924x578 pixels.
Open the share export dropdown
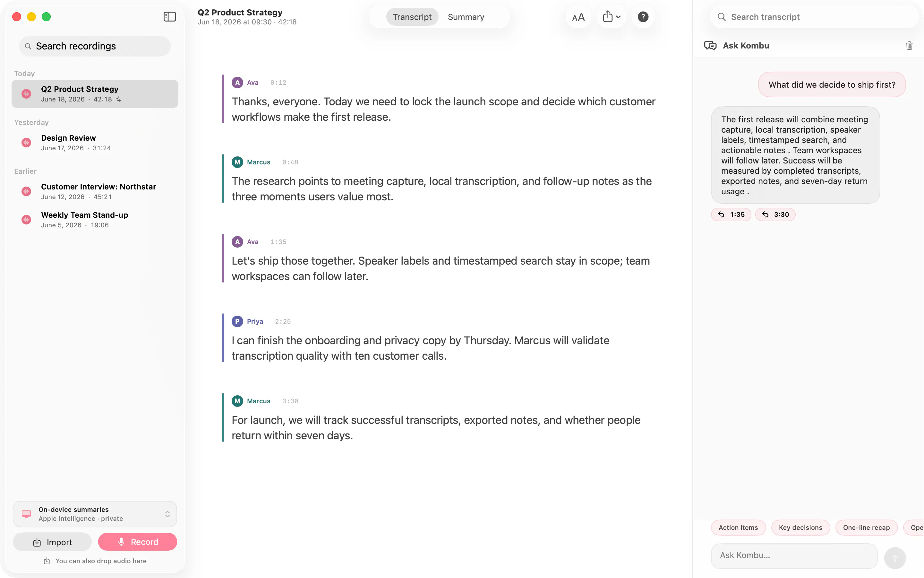click(611, 17)
